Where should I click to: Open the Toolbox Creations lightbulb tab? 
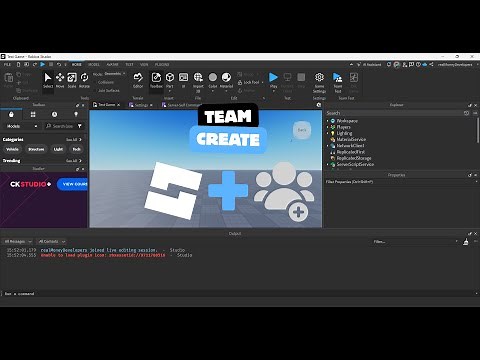click(x=76, y=114)
